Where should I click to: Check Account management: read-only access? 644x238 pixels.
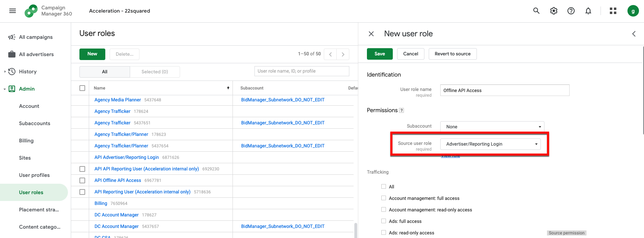(x=383, y=210)
